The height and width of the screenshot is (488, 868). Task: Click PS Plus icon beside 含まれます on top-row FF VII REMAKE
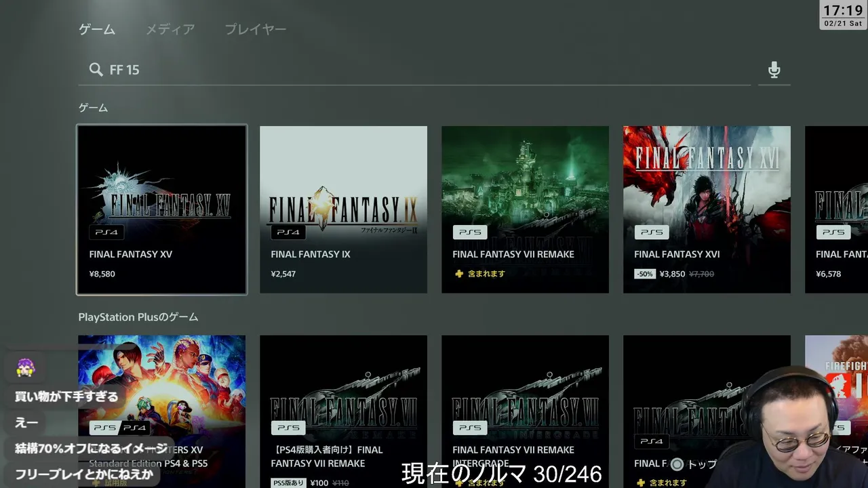[459, 274]
